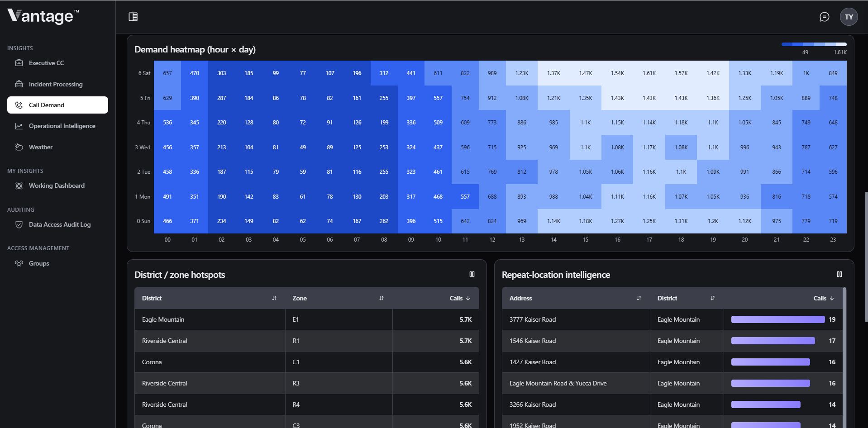Open Groups under Access Management
Image resolution: width=868 pixels, height=428 pixels.
[57, 263]
